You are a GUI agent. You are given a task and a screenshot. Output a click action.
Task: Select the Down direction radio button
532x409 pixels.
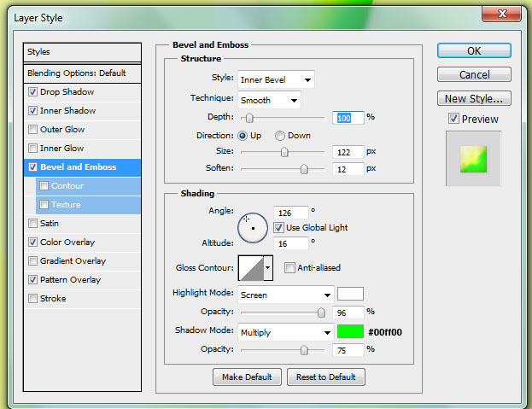point(279,136)
